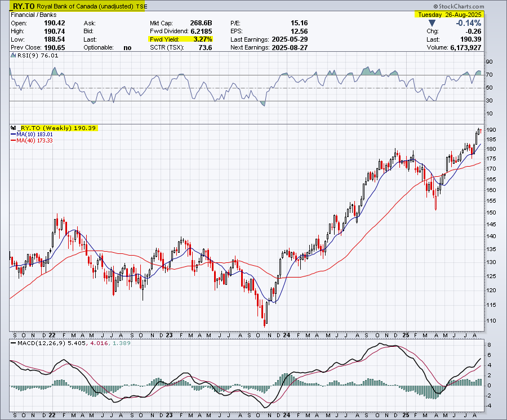Click the -0.14% percent change value

(x=468, y=23)
